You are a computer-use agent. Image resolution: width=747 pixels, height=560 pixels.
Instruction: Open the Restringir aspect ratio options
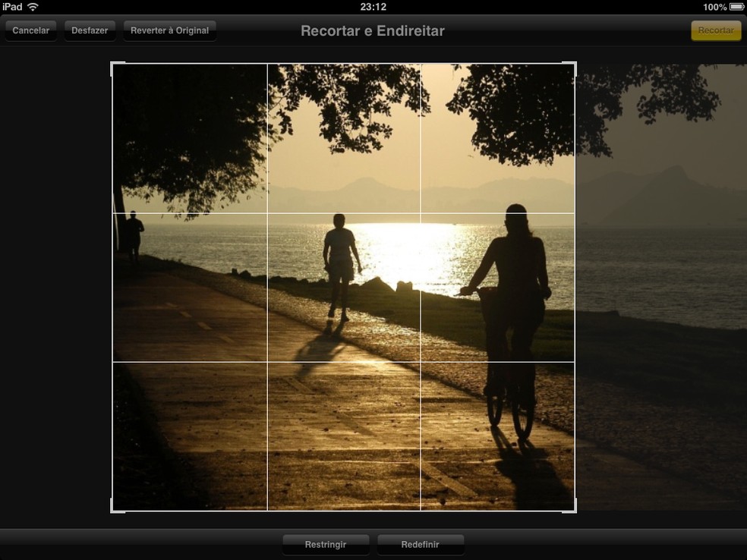tap(326, 544)
